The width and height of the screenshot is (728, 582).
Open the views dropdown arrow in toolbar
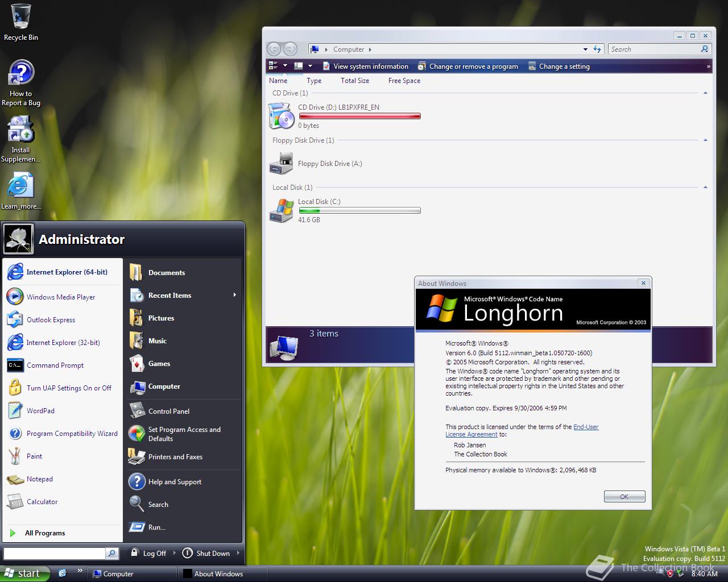click(x=285, y=66)
